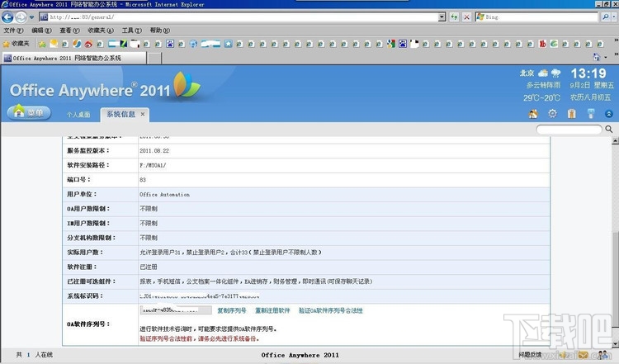The image size is (619, 364).
Task: Open the 文件 menu
Action: coord(13,31)
